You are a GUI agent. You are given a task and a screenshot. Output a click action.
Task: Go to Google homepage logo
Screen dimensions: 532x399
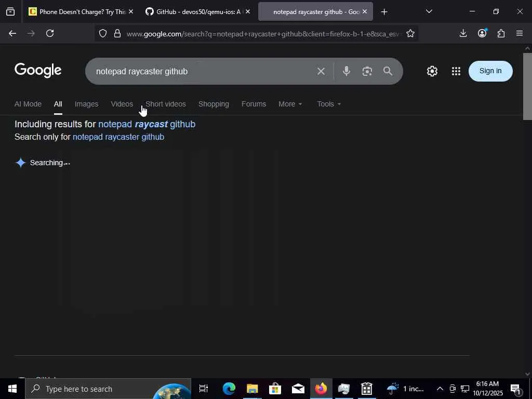click(x=38, y=71)
